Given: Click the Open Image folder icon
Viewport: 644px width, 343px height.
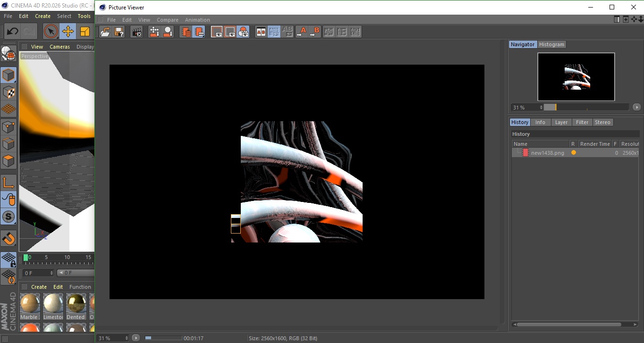Looking at the screenshot, I should tap(105, 32).
